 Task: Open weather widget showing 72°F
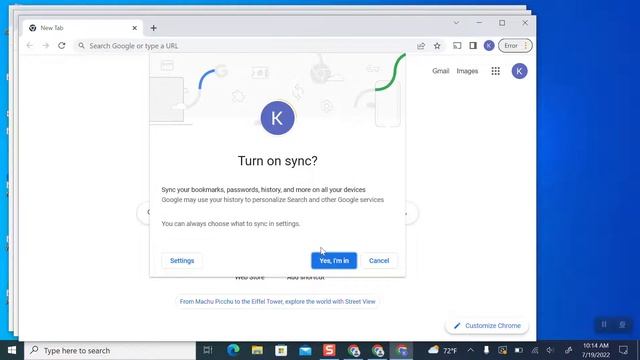point(443,350)
